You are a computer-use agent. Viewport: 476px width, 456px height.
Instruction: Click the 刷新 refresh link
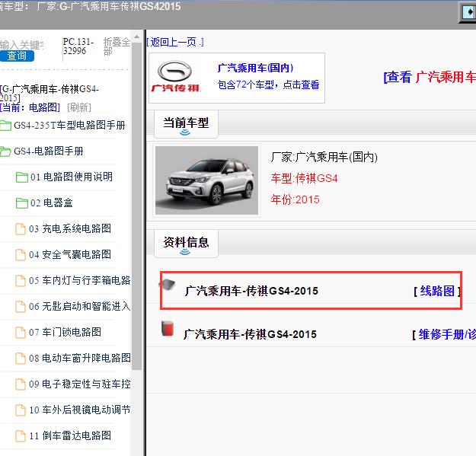click(x=79, y=107)
